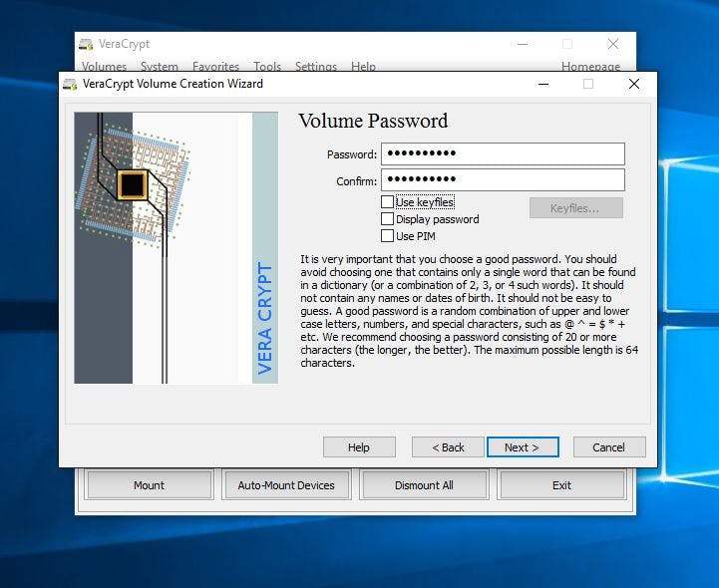The height and width of the screenshot is (588, 719).
Task: Go back with the < Back button
Action: (x=448, y=446)
